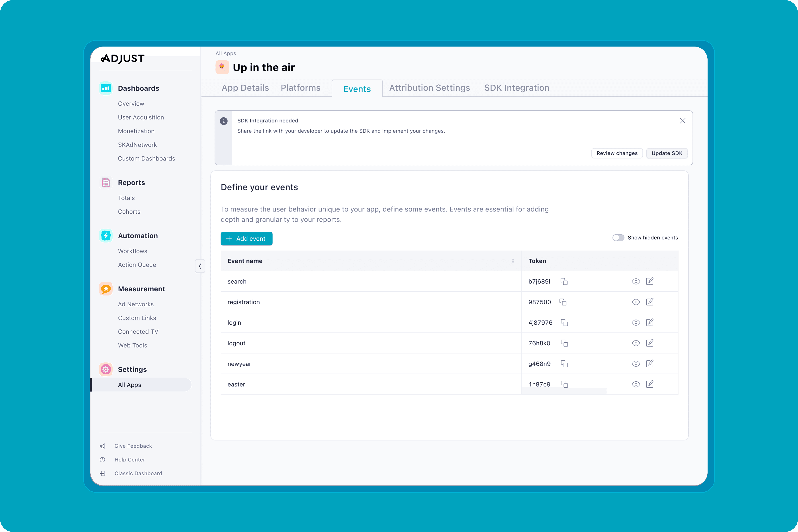Image resolution: width=798 pixels, height=532 pixels.
Task: Open the SDK Integration tab
Action: tap(516, 88)
